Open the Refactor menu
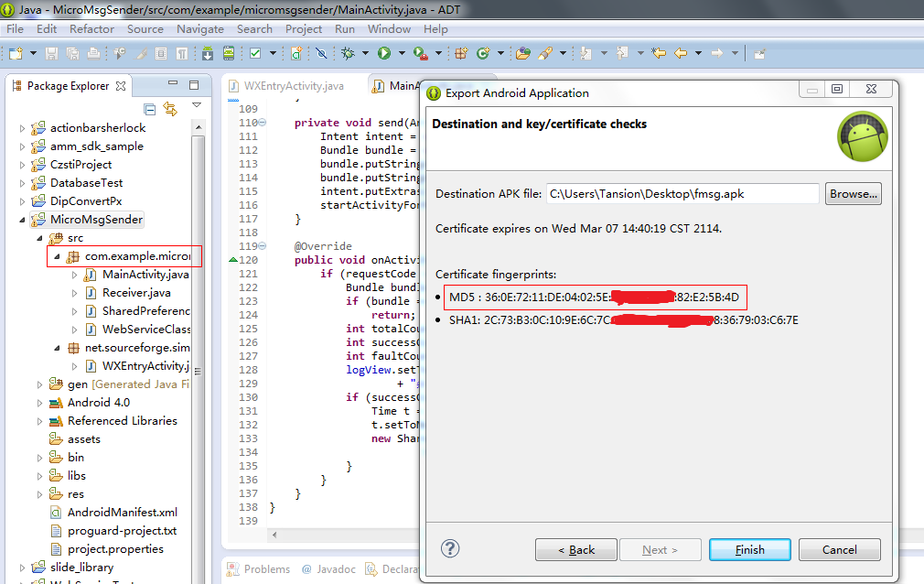924x584 pixels. 91,28
